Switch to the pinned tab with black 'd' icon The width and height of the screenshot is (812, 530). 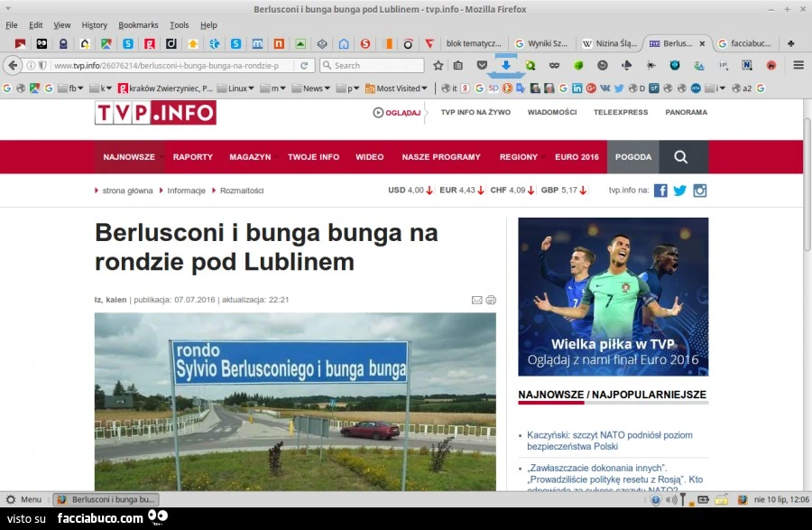point(171,44)
